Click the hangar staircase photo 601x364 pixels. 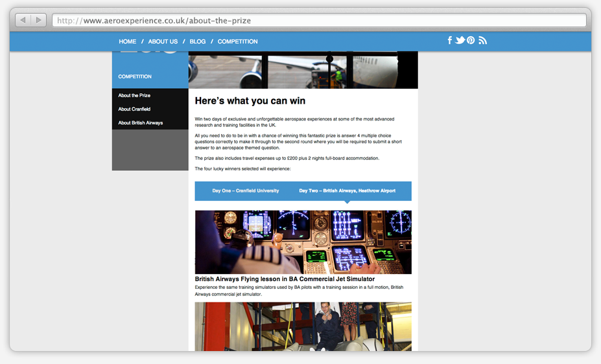303,326
